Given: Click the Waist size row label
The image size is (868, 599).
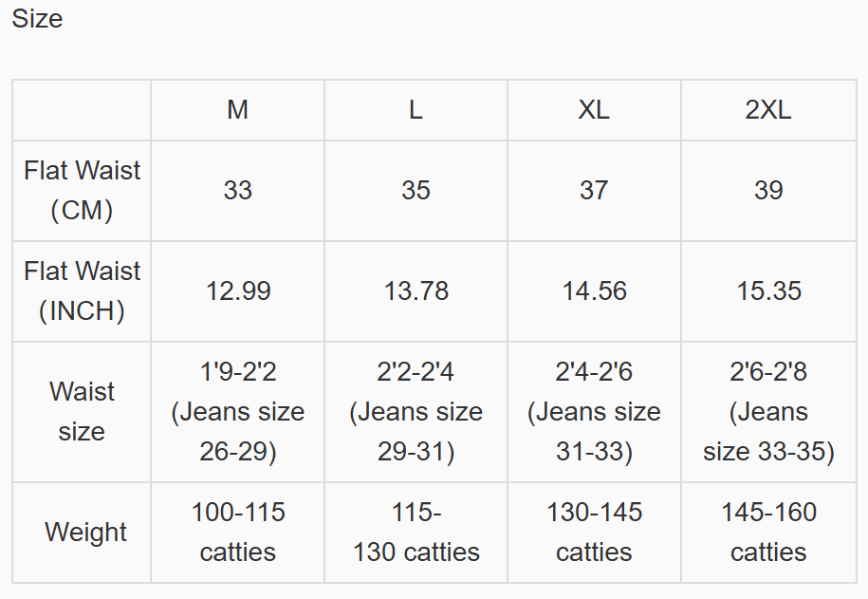Looking at the screenshot, I should coord(82,412).
